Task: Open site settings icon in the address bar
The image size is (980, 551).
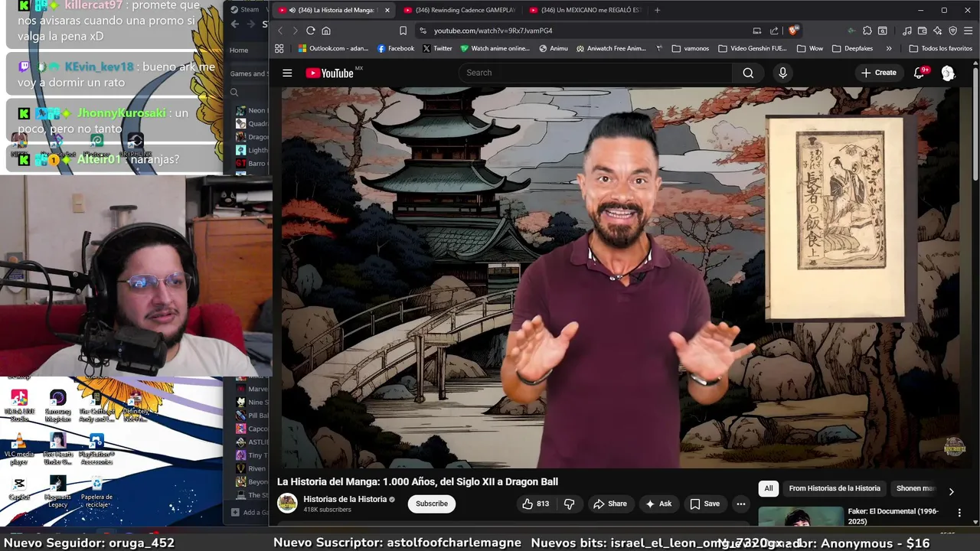Action: [x=423, y=31]
